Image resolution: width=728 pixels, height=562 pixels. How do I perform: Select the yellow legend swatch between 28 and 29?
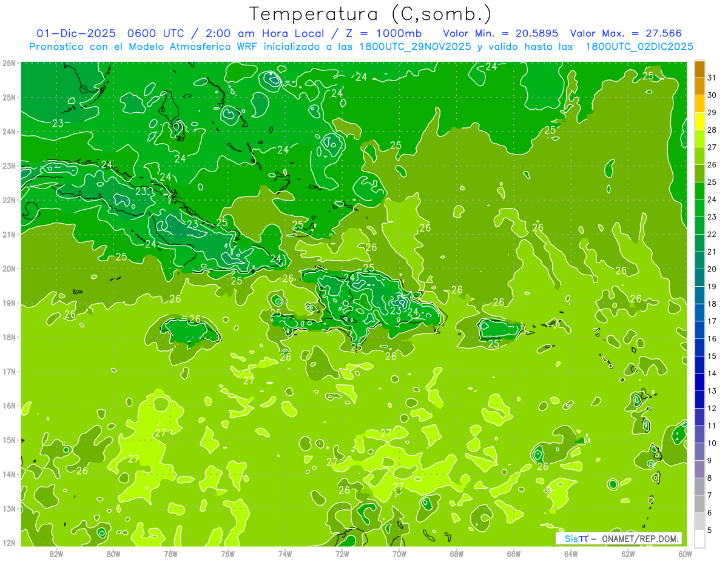699,122
